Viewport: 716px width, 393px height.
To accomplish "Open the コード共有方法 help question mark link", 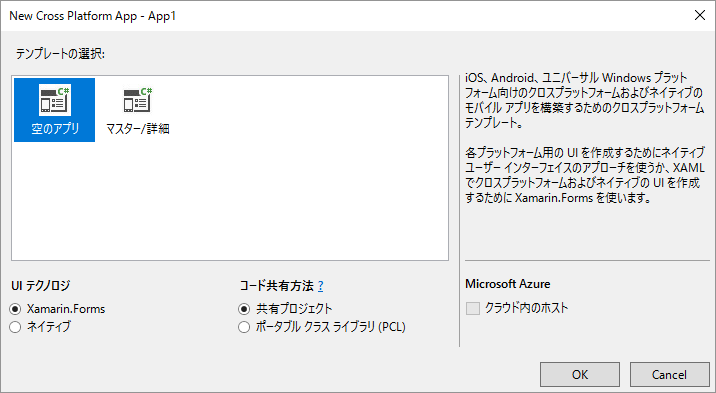I will (321, 286).
